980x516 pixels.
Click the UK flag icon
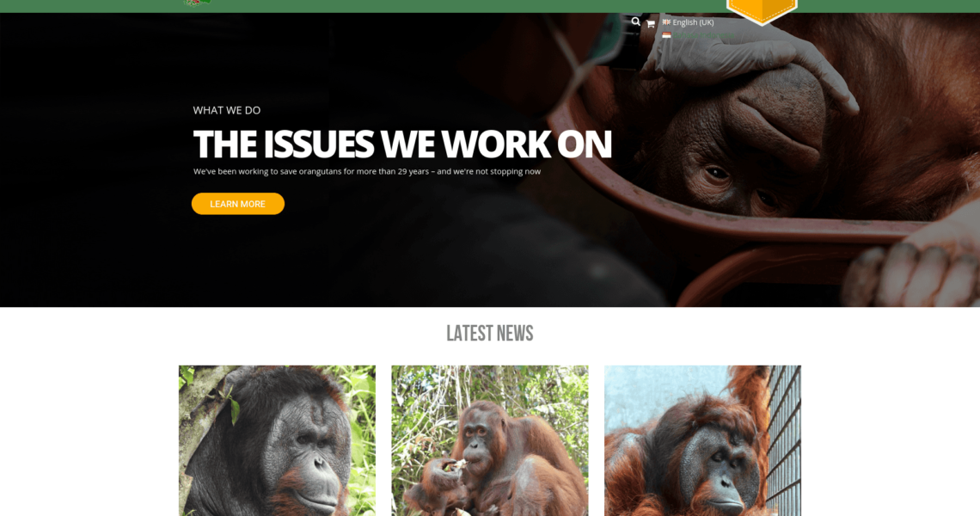(666, 21)
